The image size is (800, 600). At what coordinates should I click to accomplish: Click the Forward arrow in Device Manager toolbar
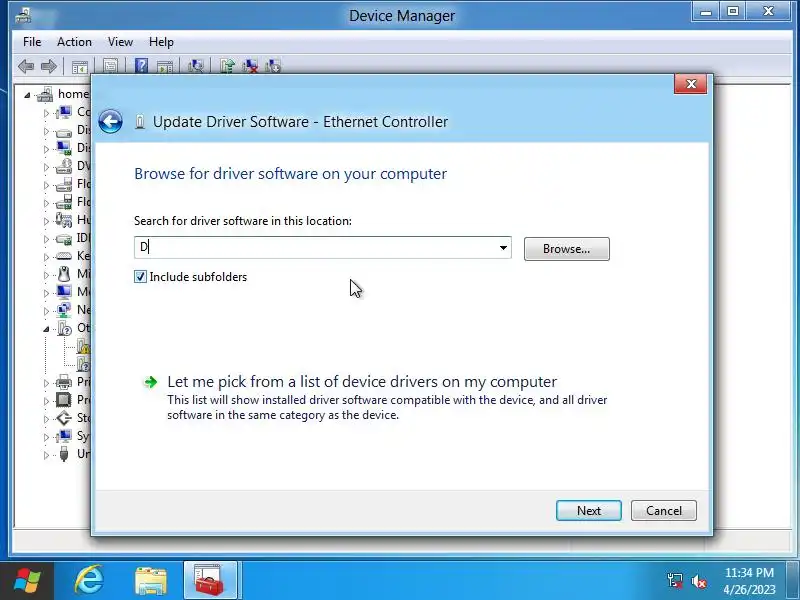click(49, 66)
